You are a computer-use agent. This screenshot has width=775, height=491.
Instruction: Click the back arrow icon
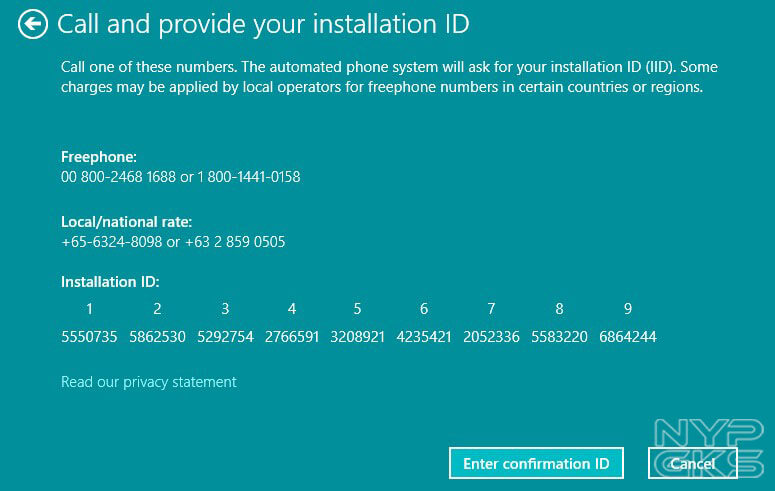pyautogui.click(x=33, y=24)
